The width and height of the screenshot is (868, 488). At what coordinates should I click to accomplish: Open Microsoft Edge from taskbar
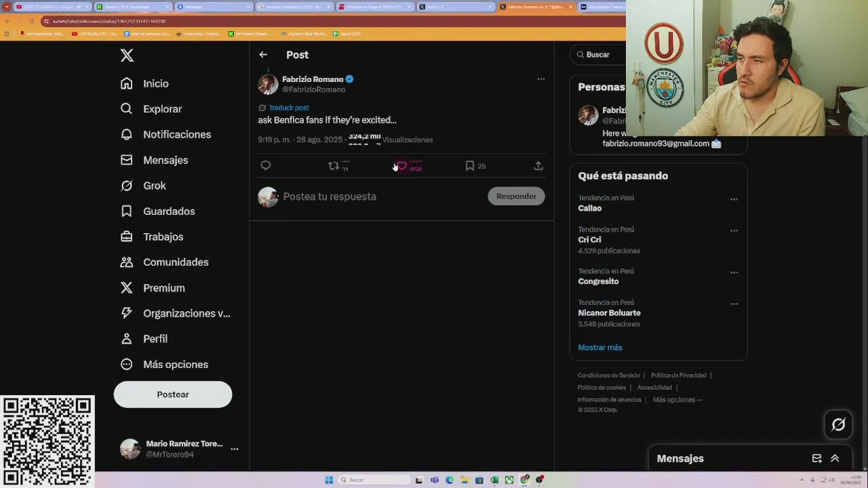450,480
